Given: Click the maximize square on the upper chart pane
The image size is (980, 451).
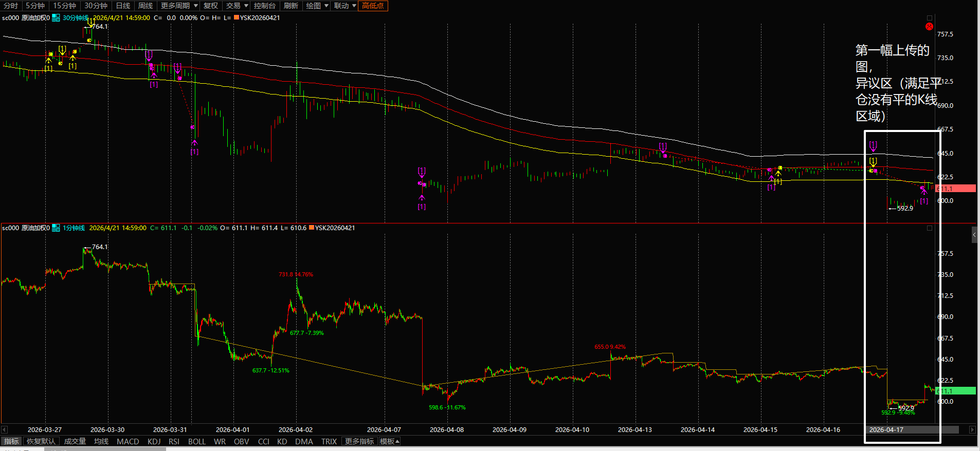Looking at the screenshot, I should tap(929, 18).
